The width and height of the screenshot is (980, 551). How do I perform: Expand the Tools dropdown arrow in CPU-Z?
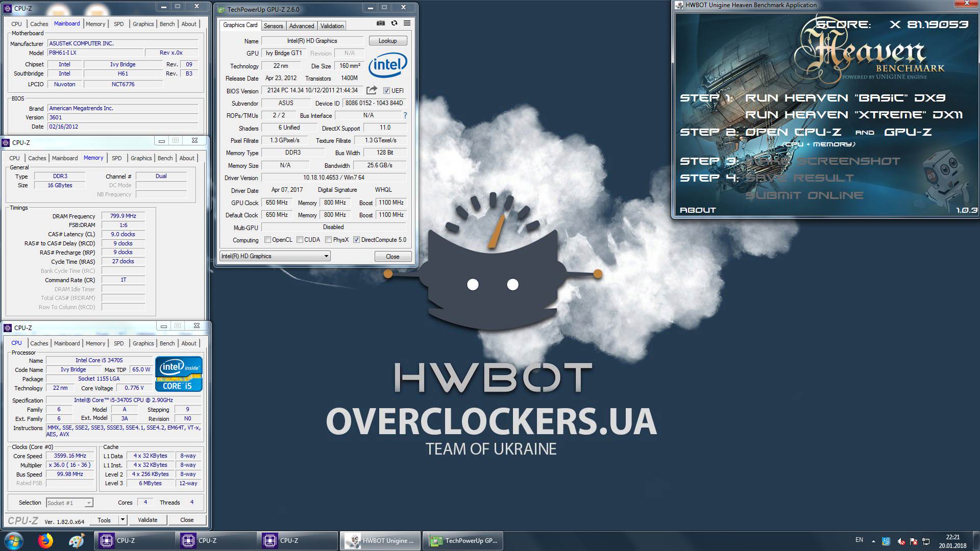(x=122, y=520)
